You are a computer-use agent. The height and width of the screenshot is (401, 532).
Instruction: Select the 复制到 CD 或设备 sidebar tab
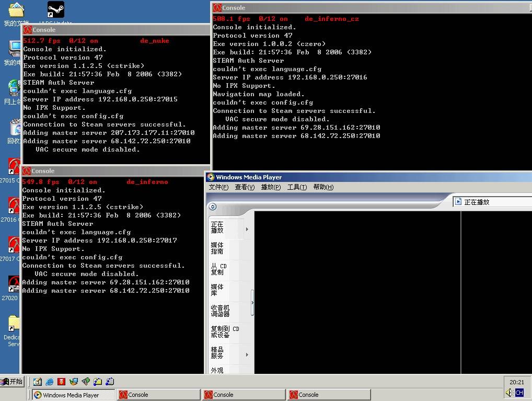[225, 332]
